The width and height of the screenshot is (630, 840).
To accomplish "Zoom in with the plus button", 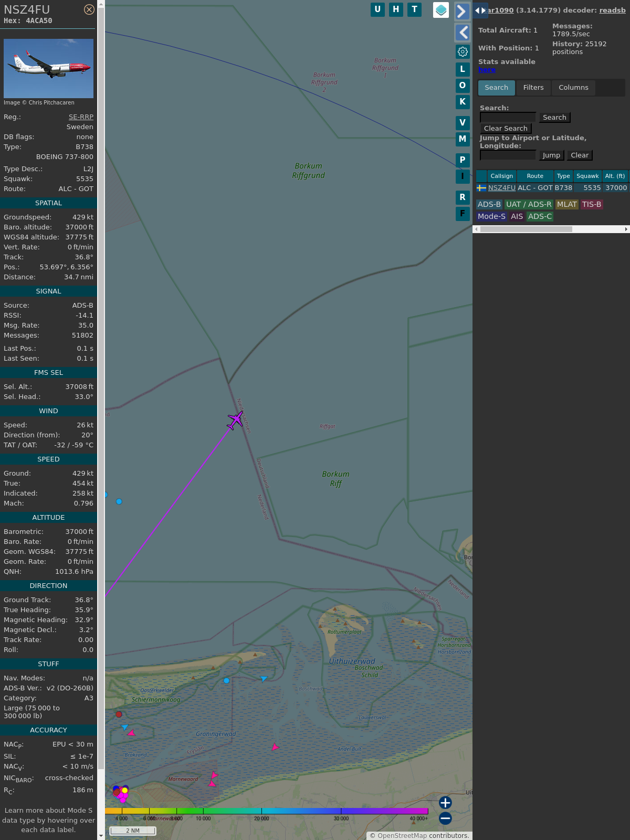I will pyautogui.click(x=445, y=803).
